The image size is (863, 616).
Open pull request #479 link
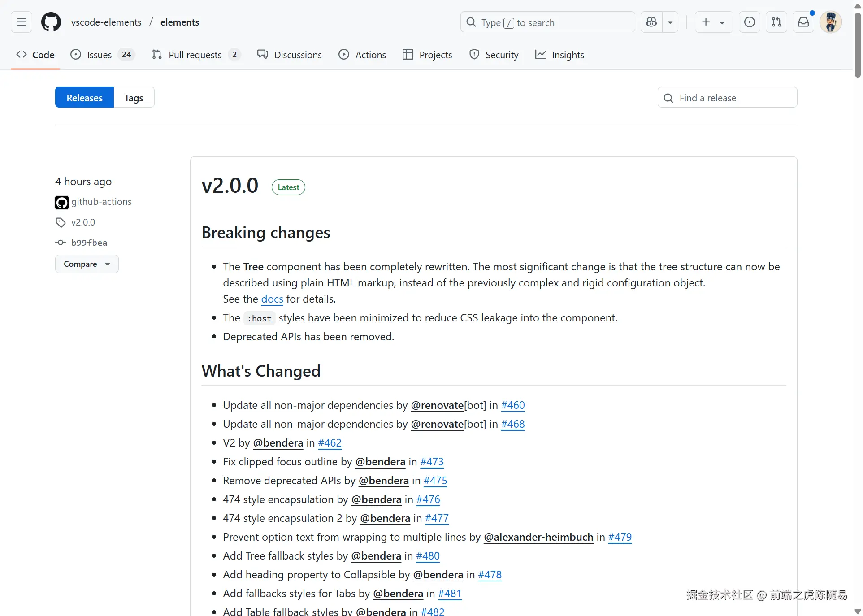pyautogui.click(x=620, y=537)
